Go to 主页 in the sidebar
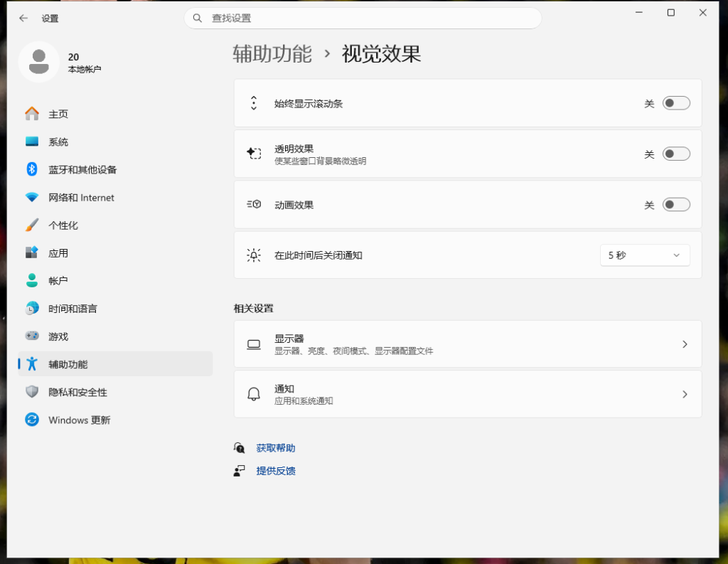The image size is (728, 564). [x=115, y=114]
